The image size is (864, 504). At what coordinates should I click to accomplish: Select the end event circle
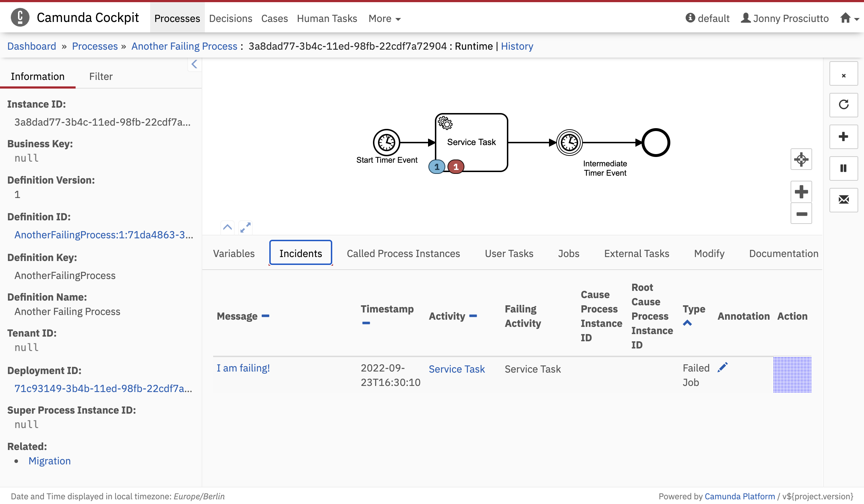(656, 143)
